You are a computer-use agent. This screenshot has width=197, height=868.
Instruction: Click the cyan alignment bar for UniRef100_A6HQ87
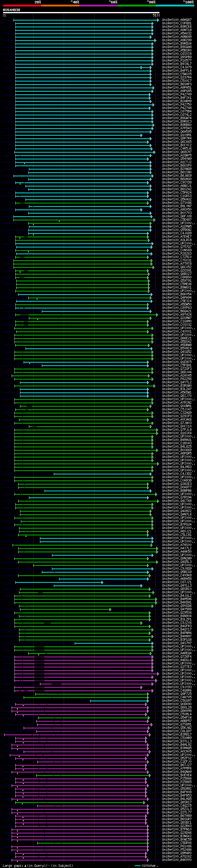pos(86,20)
